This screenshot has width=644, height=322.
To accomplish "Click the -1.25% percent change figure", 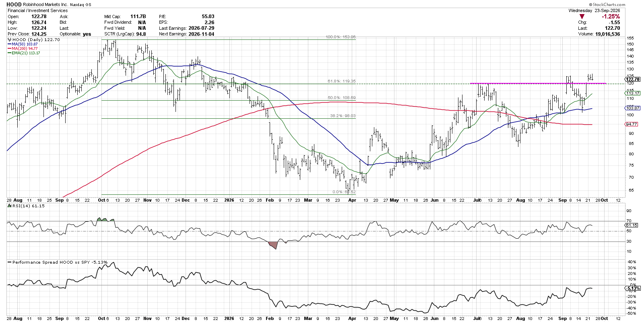I will coord(611,17).
